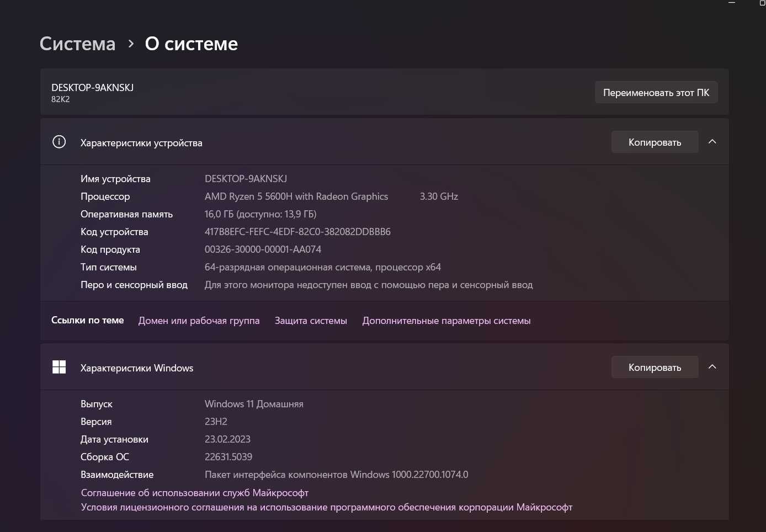Collapse the Характеристики устройства section chevron
766x532 pixels.
click(x=712, y=142)
